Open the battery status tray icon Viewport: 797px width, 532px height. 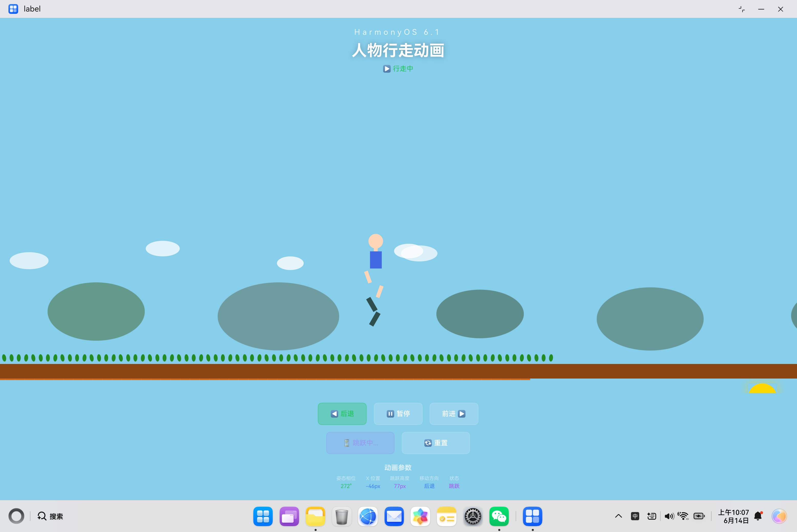click(x=699, y=516)
